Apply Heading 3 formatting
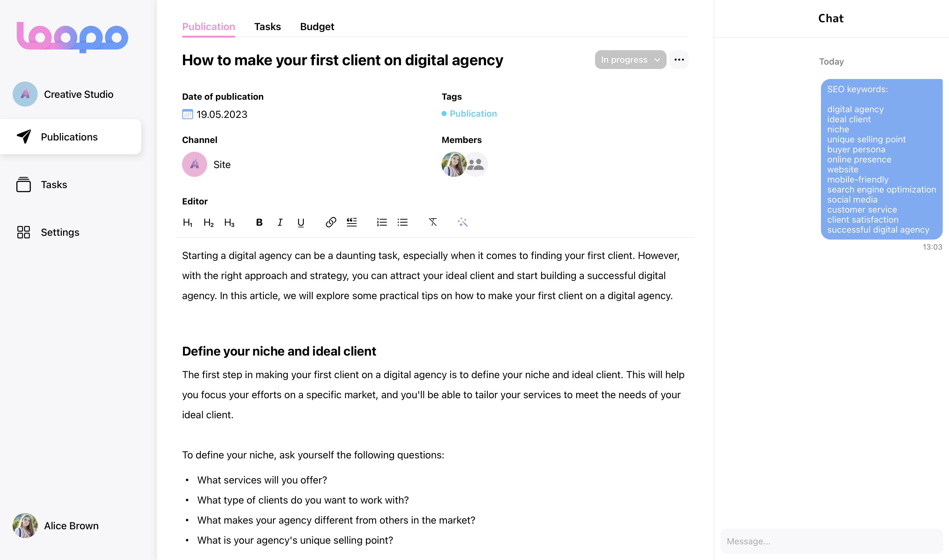 [x=229, y=222]
